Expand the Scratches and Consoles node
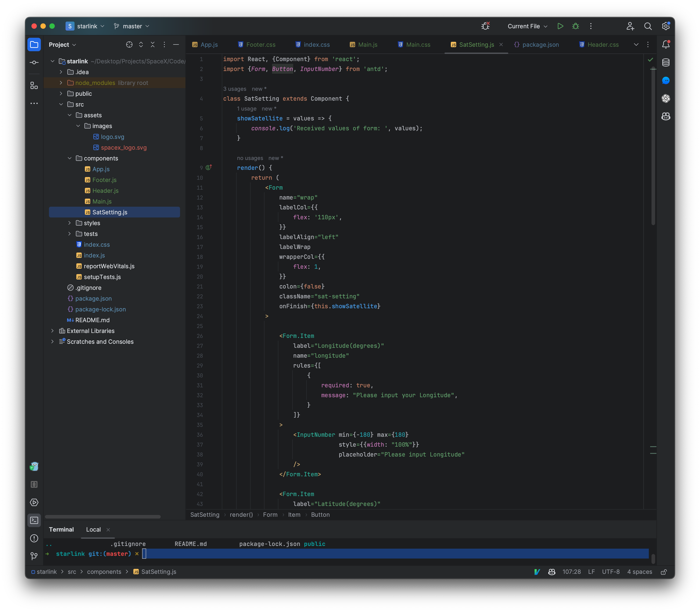The width and height of the screenshot is (700, 612). coord(52,341)
